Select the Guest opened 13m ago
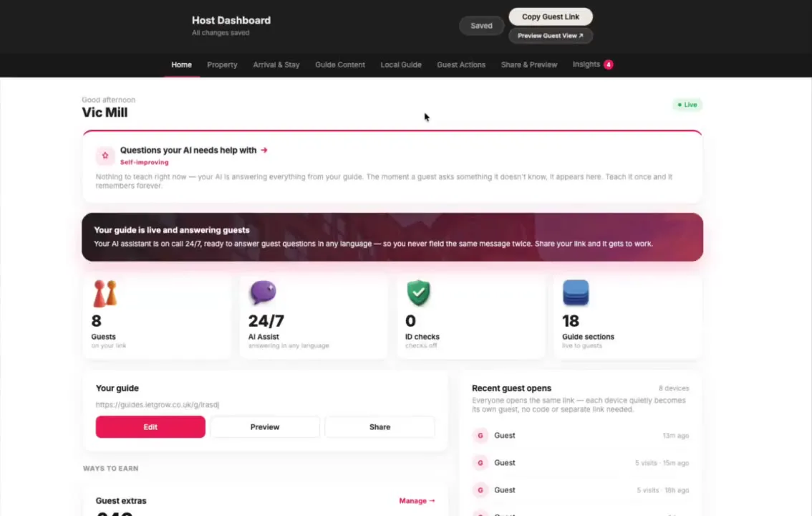Image resolution: width=812 pixels, height=516 pixels. [x=580, y=436]
